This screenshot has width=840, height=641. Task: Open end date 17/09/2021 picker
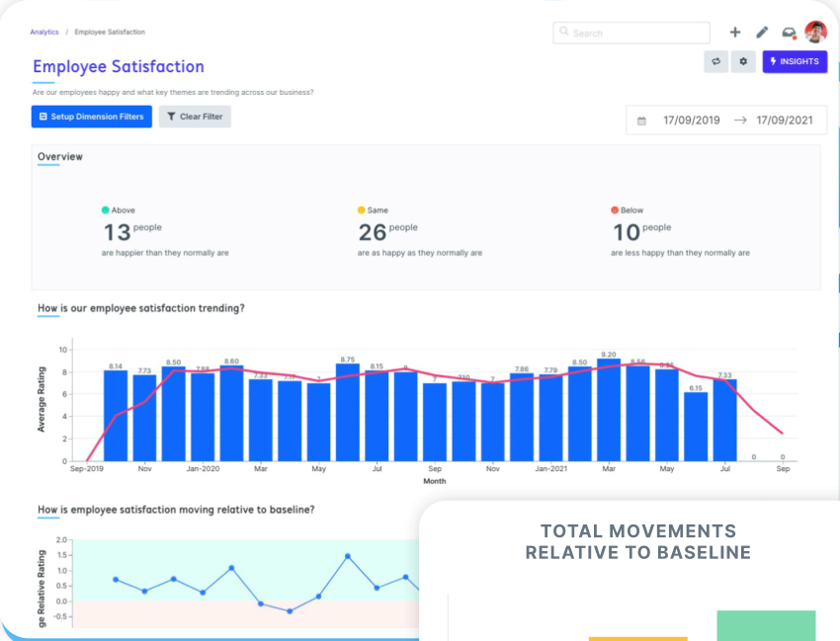(x=785, y=120)
